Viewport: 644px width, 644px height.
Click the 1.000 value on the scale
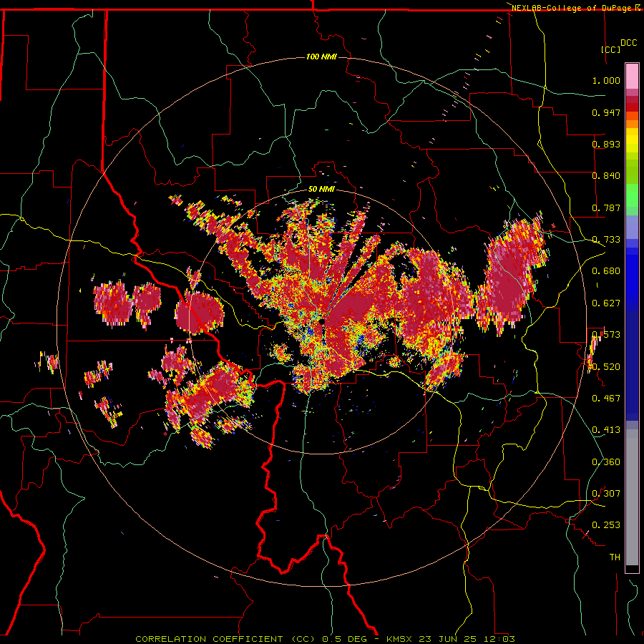[x=606, y=80]
